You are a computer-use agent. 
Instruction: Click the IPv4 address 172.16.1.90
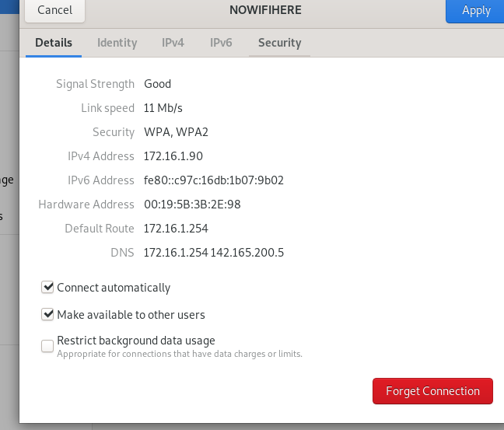tap(173, 156)
